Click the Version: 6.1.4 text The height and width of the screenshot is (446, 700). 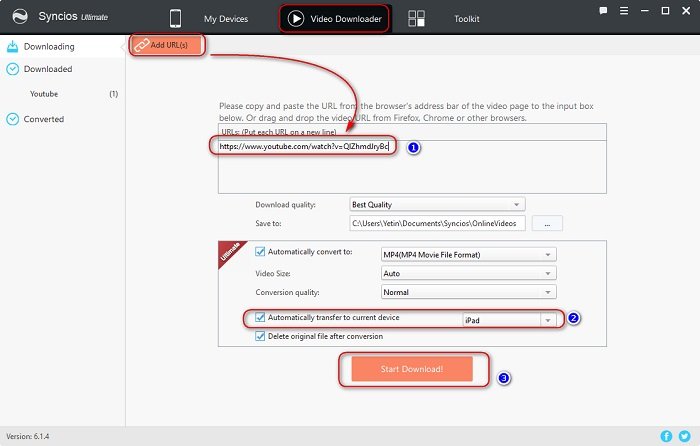[x=28, y=436]
